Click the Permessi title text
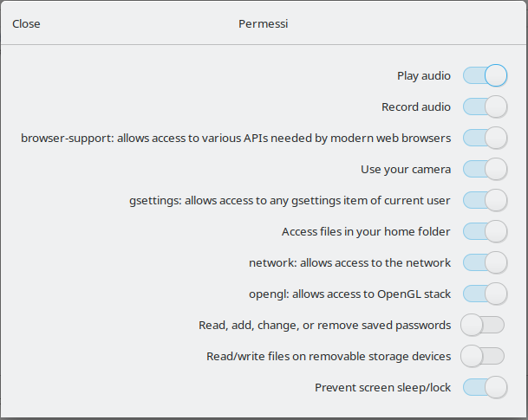The width and height of the screenshot is (528, 420). coord(263,24)
